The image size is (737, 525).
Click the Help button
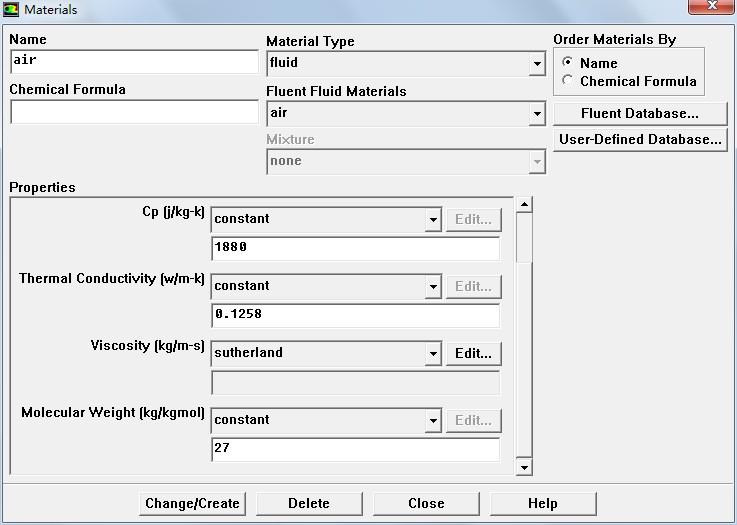click(542, 503)
